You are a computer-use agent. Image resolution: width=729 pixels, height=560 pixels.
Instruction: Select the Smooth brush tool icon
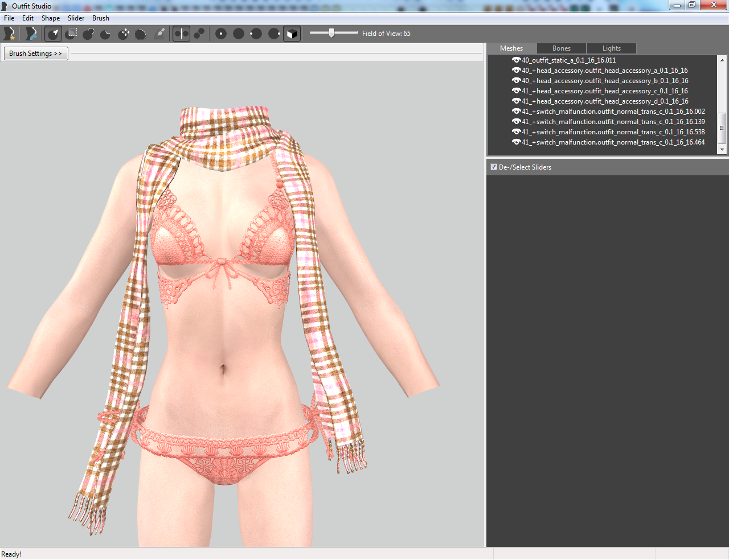141,34
